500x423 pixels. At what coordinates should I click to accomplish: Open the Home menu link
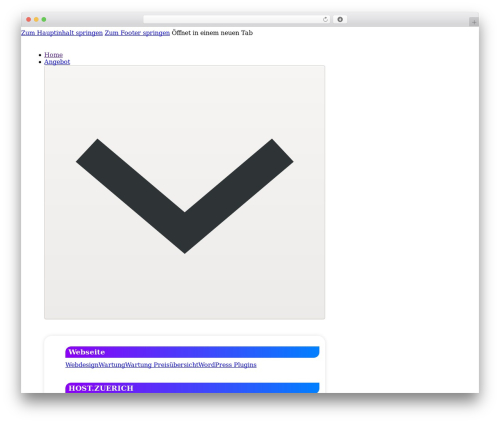[x=53, y=55]
